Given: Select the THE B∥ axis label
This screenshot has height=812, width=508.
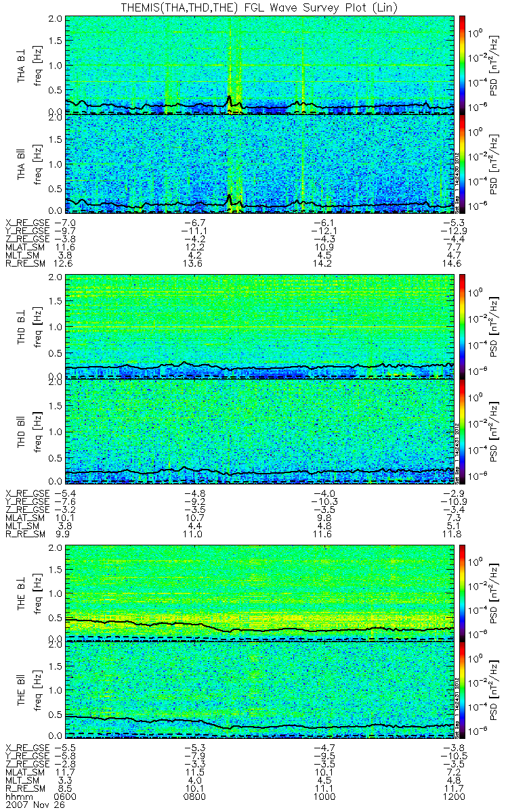Looking at the screenshot, I should click(22, 690).
